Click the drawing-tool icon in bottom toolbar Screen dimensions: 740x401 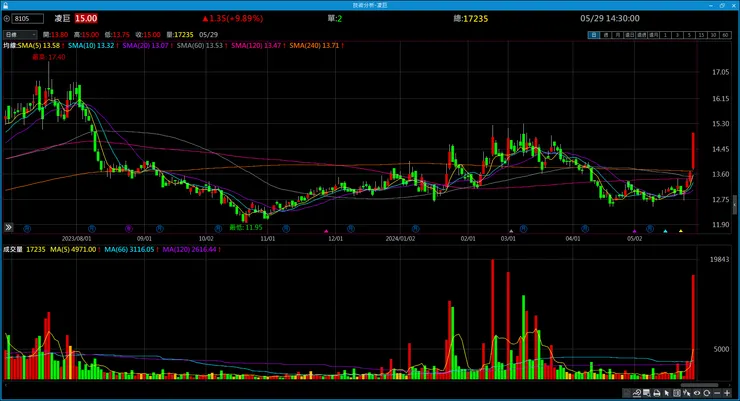click(636, 393)
